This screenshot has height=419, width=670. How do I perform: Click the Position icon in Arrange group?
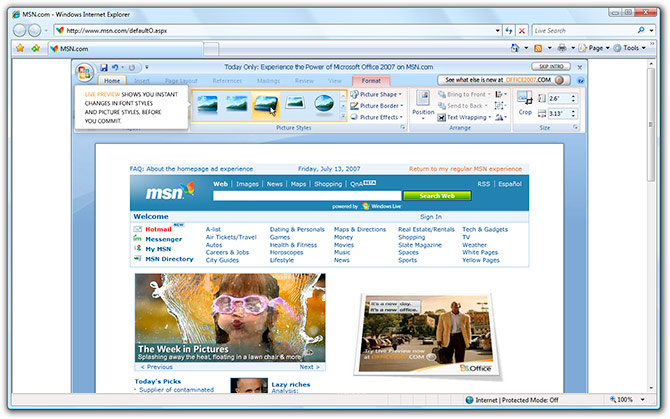coord(423,101)
